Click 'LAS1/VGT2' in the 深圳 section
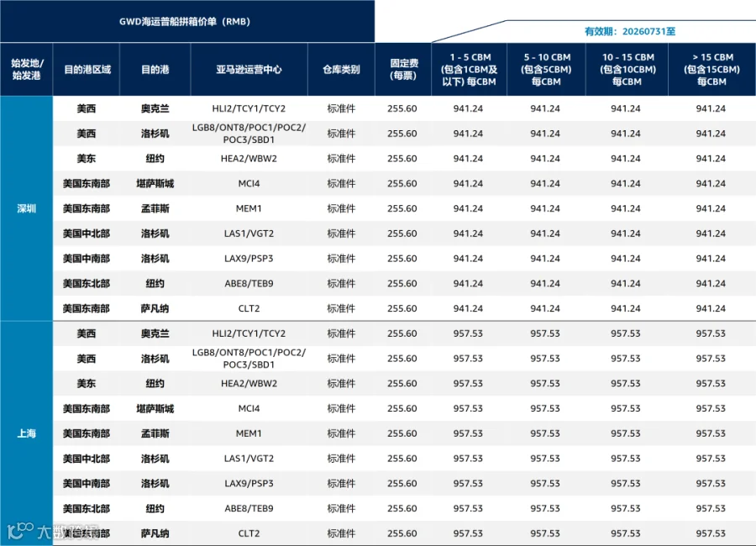This screenshot has height=546, width=756. coord(249,234)
